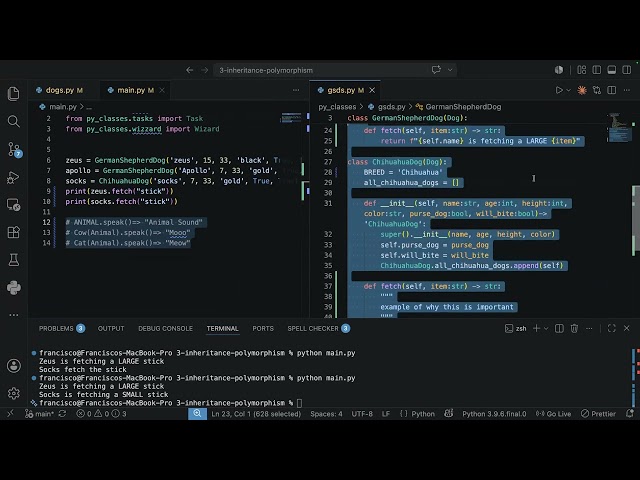Open the Problems panel tab
This screenshot has height=480, width=640.
pos(62,329)
